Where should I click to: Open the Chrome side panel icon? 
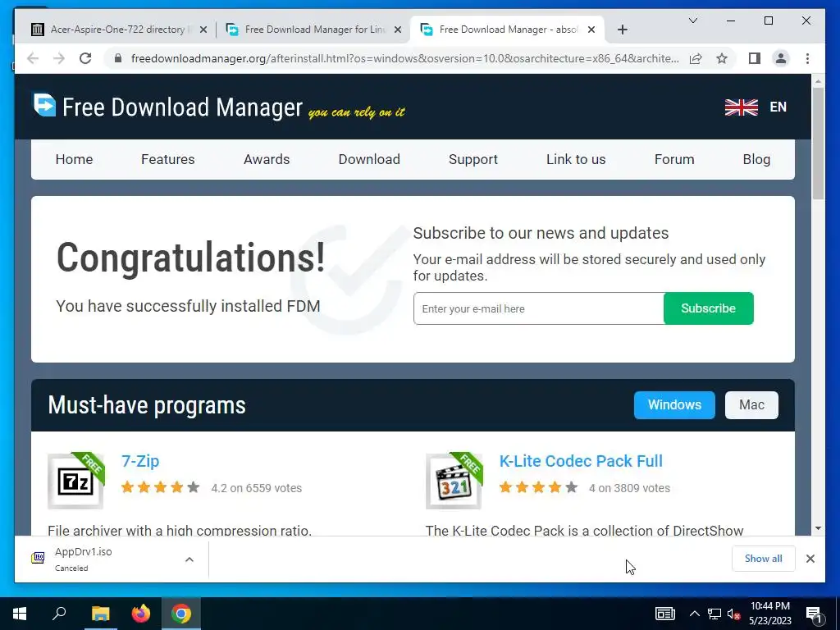coord(755,58)
